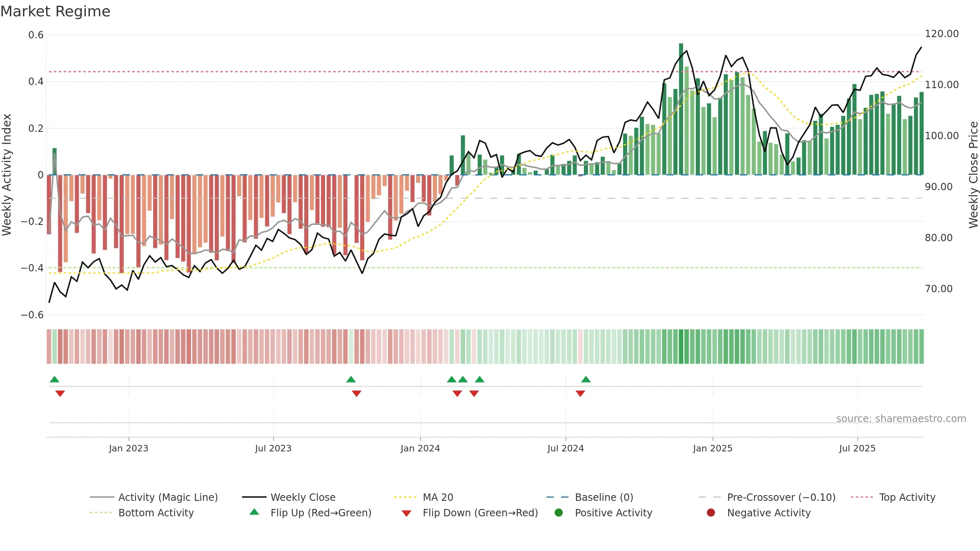Click source: sharemaestro.com text
Image resolution: width=980 pixels, height=551 pixels.
click(901, 418)
